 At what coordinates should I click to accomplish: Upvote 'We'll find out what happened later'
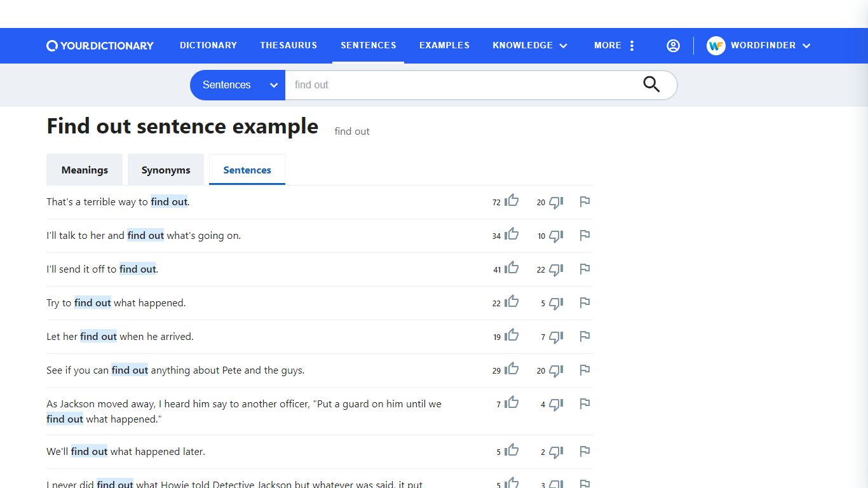click(x=512, y=451)
